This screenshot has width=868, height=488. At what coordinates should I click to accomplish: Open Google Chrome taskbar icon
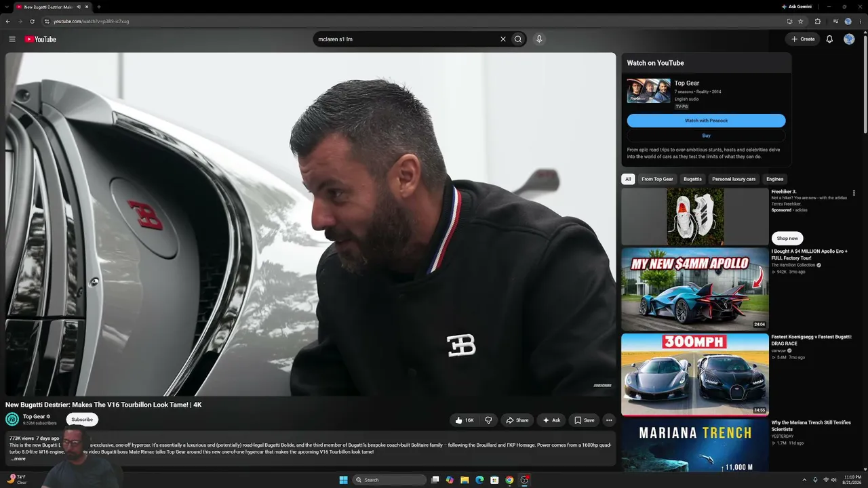[x=509, y=480]
